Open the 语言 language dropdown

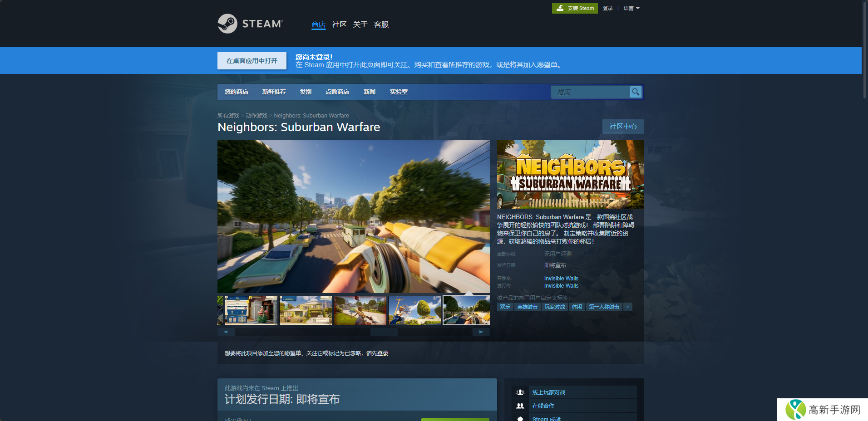[631, 8]
